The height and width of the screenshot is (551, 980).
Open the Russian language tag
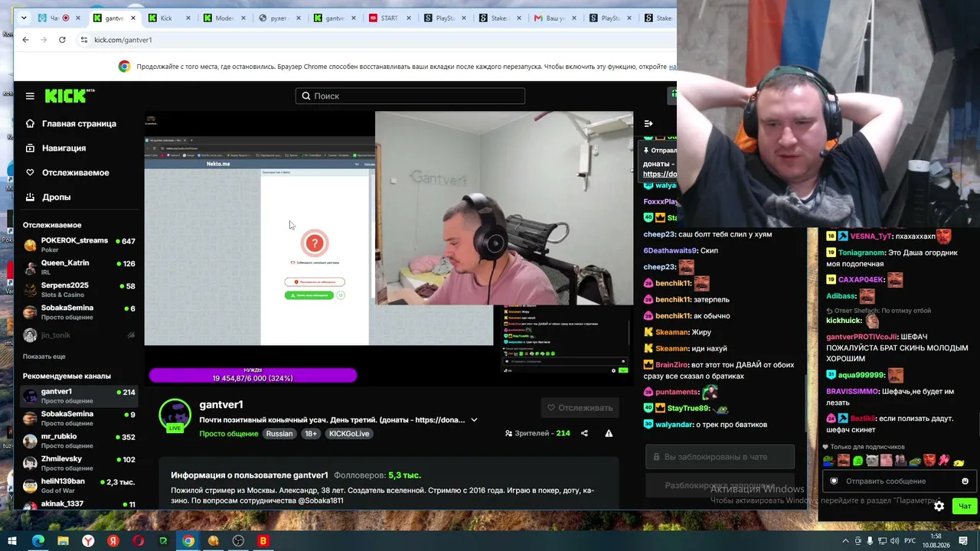click(279, 434)
